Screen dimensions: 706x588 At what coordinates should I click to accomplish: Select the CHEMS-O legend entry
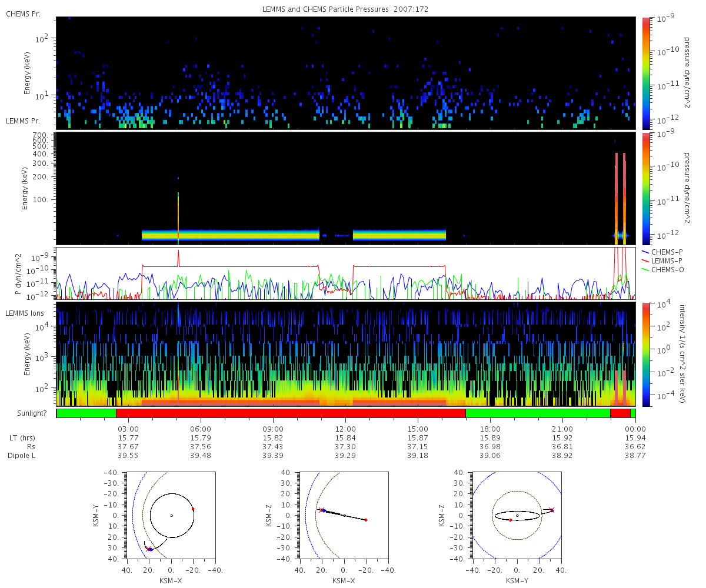(668, 270)
